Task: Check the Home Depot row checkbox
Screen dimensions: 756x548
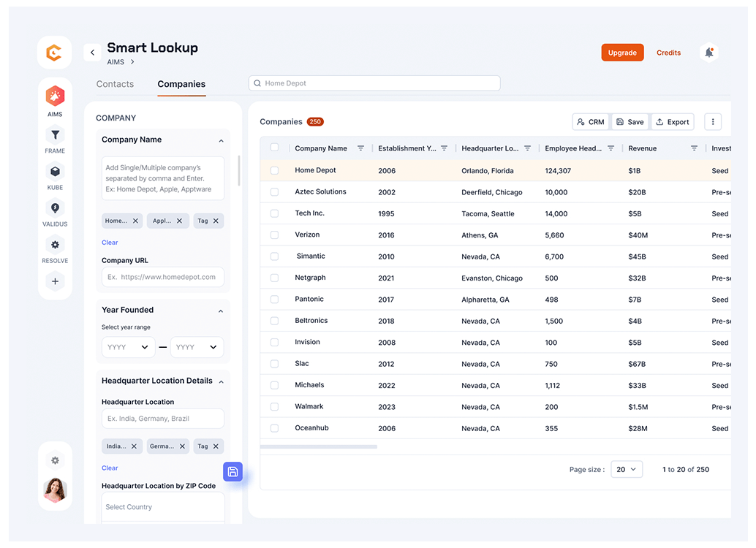Action: [x=275, y=170]
